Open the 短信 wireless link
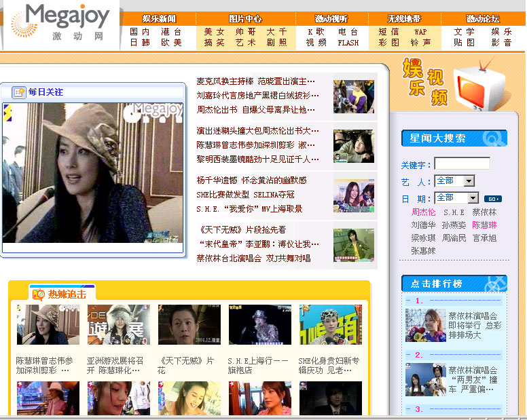Viewport: 527px width, 420px height. point(388,32)
